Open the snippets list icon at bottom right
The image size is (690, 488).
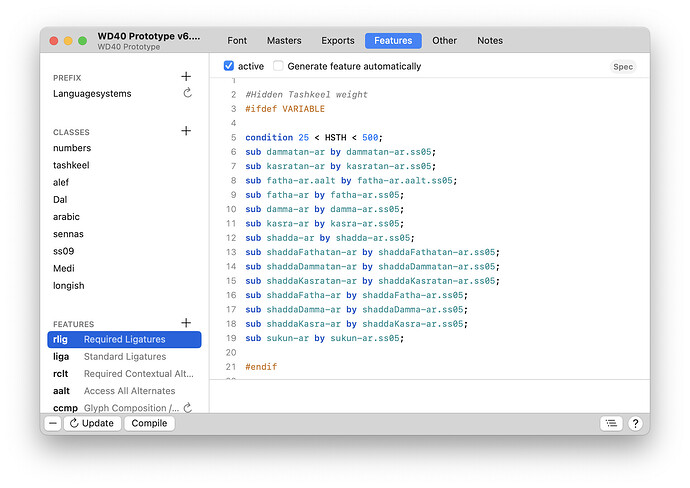coord(611,423)
